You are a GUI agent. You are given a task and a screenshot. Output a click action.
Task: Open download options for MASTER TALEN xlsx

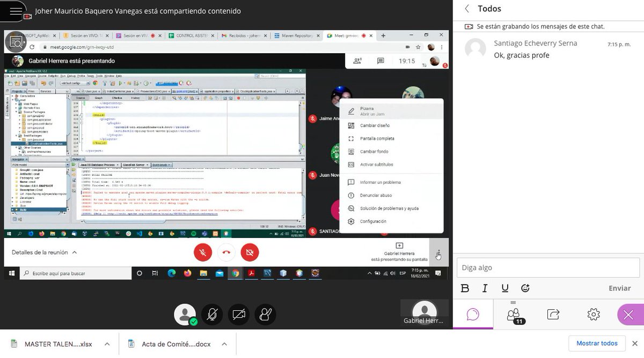pyautogui.click(x=107, y=344)
